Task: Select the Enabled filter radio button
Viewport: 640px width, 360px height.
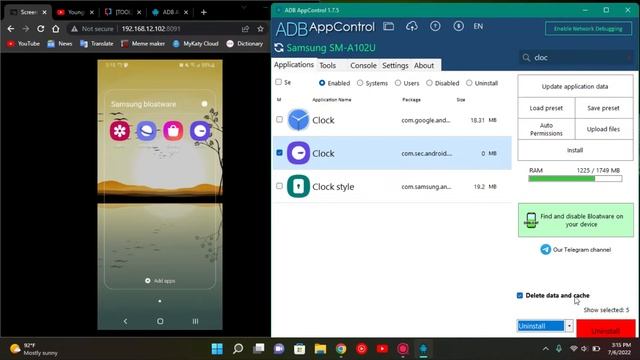Action: (322, 83)
